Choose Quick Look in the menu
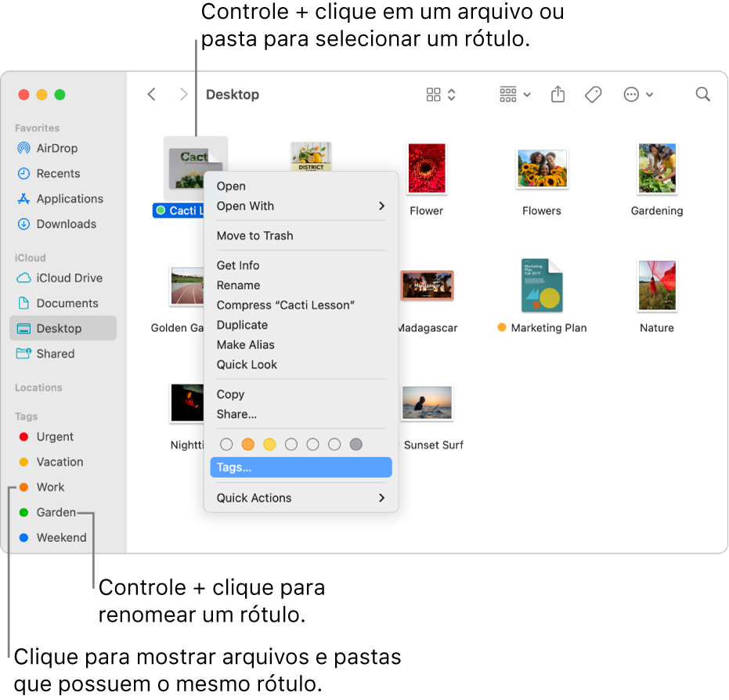Image resolution: width=729 pixels, height=700 pixels. coord(301,364)
